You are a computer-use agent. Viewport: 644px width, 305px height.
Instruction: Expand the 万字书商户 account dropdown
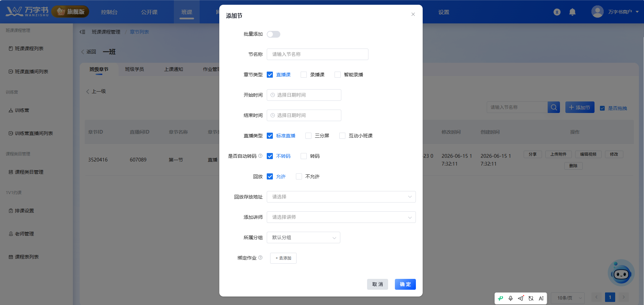(x=623, y=12)
